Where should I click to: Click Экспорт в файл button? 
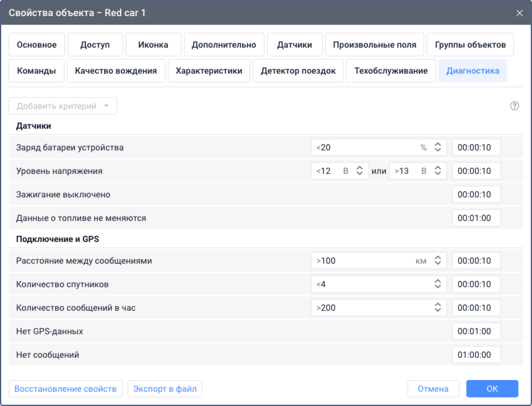(x=165, y=389)
